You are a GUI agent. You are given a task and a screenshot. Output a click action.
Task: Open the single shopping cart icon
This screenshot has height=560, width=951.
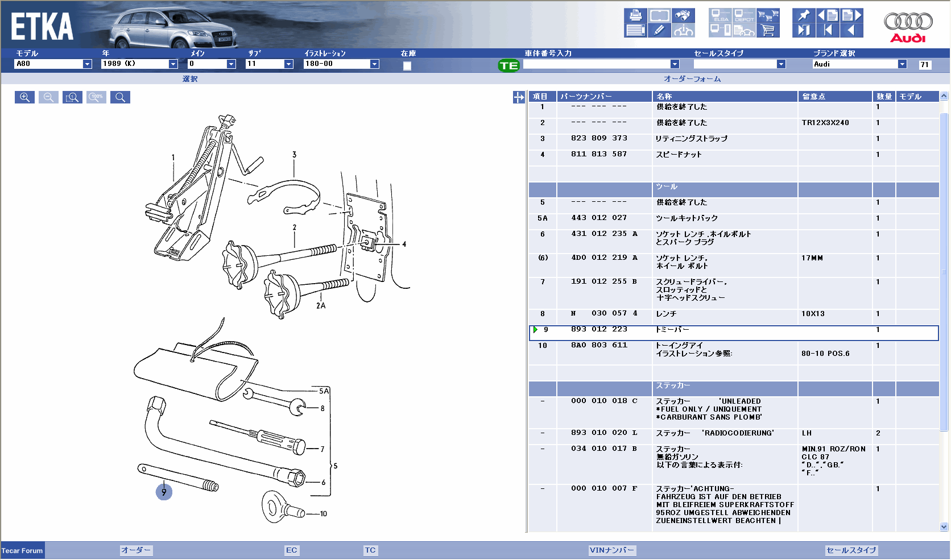pos(768,30)
